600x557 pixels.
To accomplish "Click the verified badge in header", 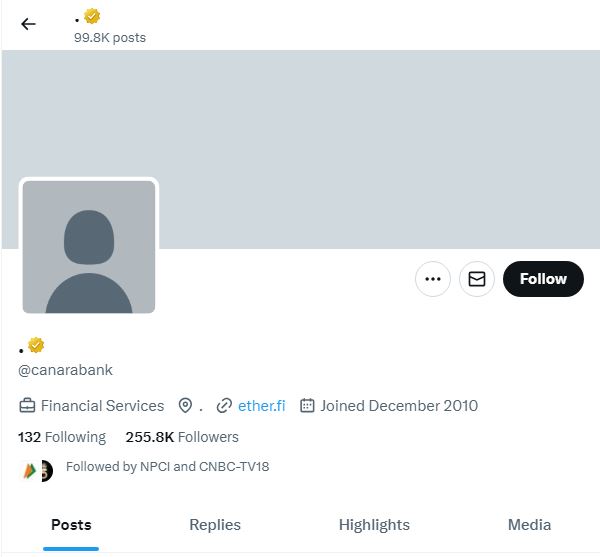I will click(x=93, y=16).
